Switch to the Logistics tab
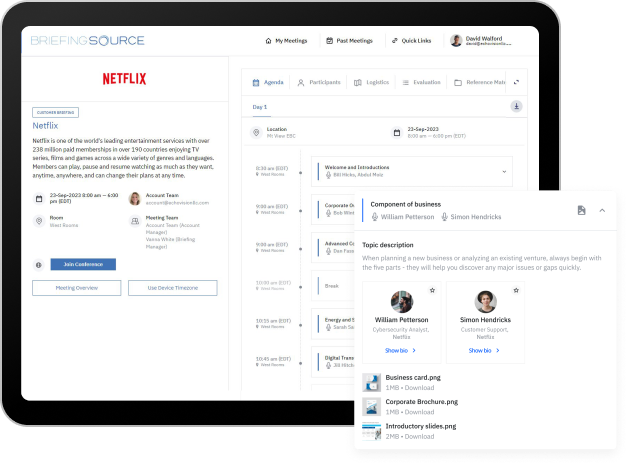The width and height of the screenshot is (629, 466). click(x=371, y=82)
